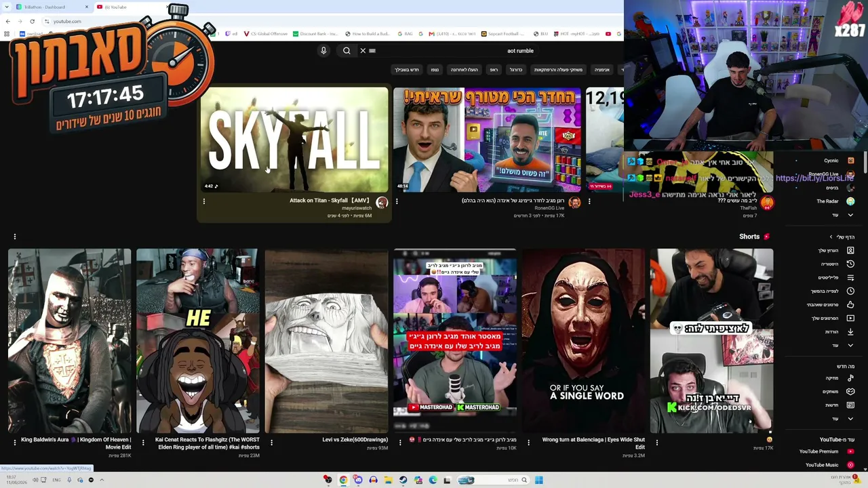Expand the Explore section show more chevron
Screen dimensions: 868x488
[x=850, y=418]
